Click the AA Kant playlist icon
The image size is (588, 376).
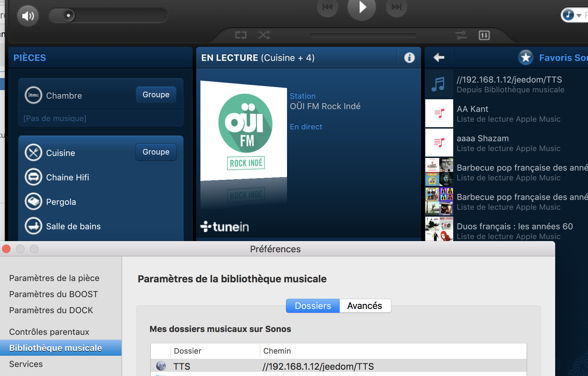(x=439, y=113)
